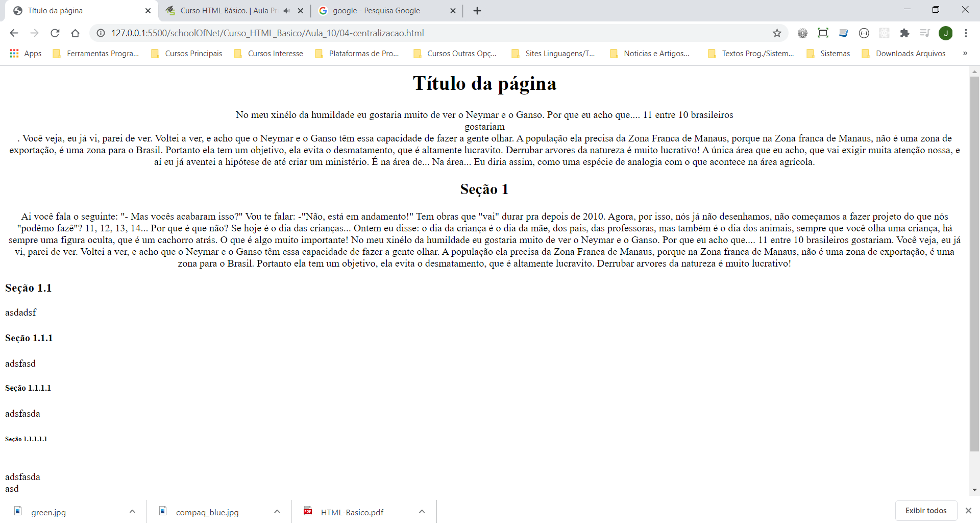
Task: Reload the current page
Action: pyautogui.click(x=55, y=33)
